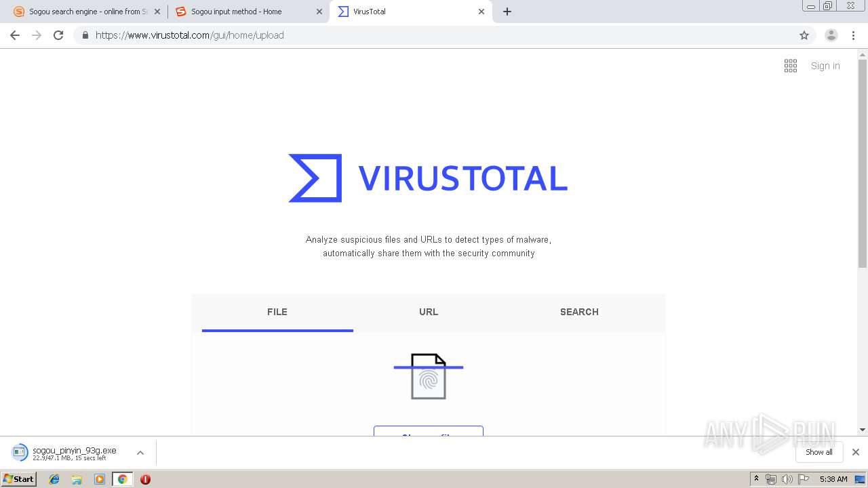Image resolution: width=868 pixels, height=488 pixels.
Task: Click Action Center flag icon
Action: coord(804,479)
